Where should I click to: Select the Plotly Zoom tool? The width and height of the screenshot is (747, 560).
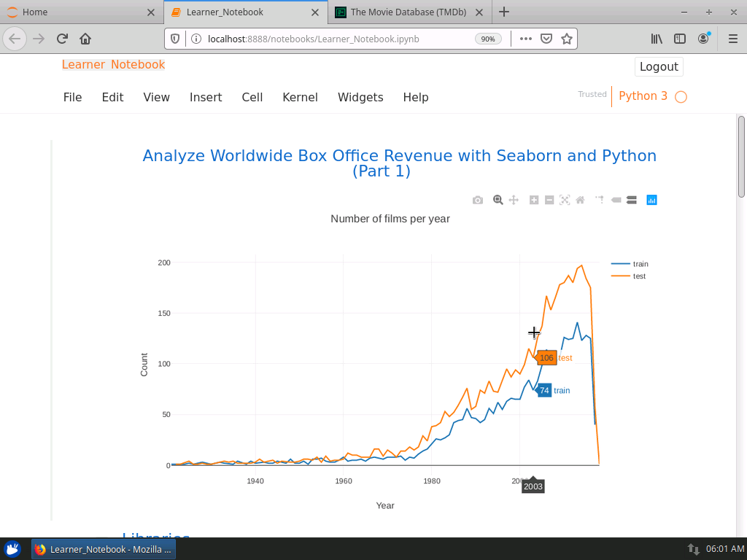pyautogui.click(x=498, y=200)
